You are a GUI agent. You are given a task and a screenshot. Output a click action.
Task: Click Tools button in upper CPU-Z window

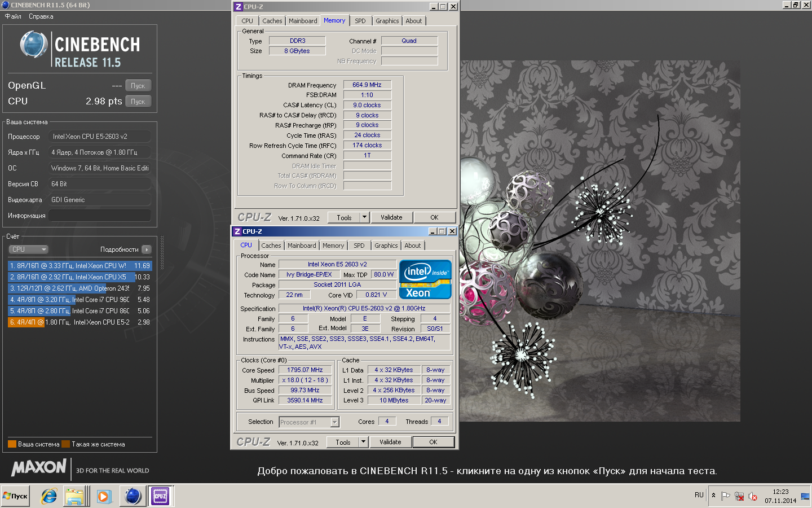pos(344,218)
